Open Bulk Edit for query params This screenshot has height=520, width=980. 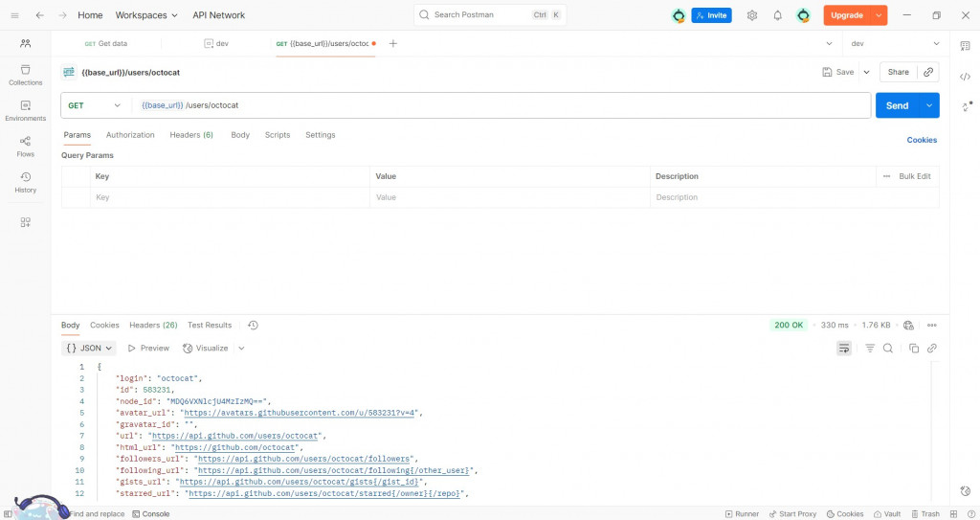pyautogui.click(x=914, y=176)
